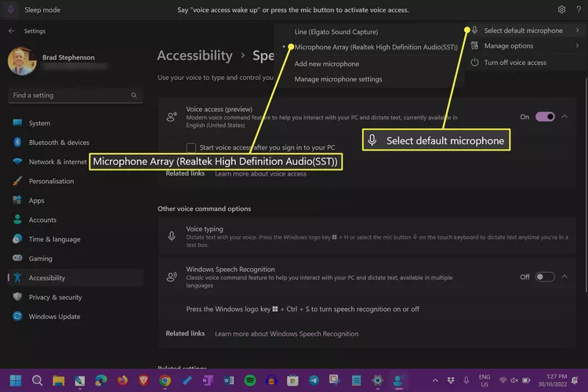Collapse the Voice access section chevron
This screenshot has width=588, height=392.
[564, 117]
